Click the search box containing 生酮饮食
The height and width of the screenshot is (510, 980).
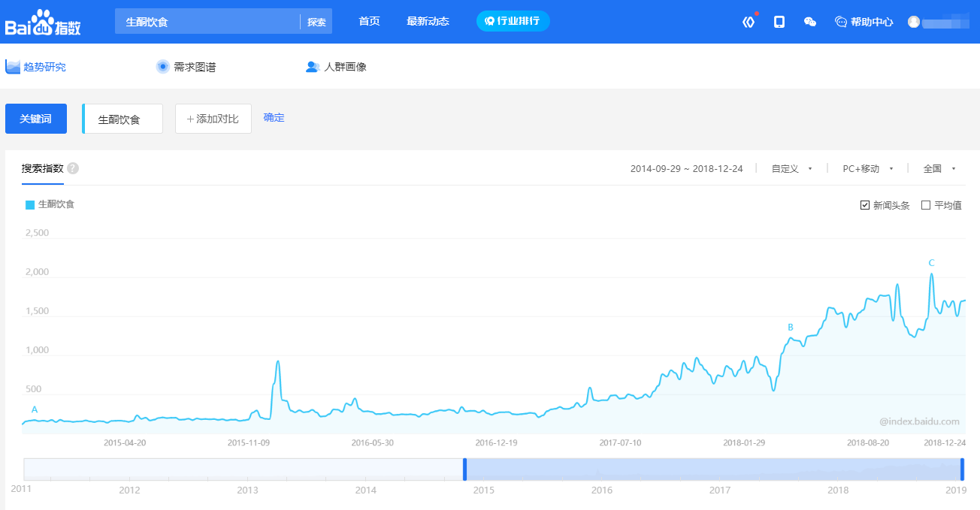(207, 22)
